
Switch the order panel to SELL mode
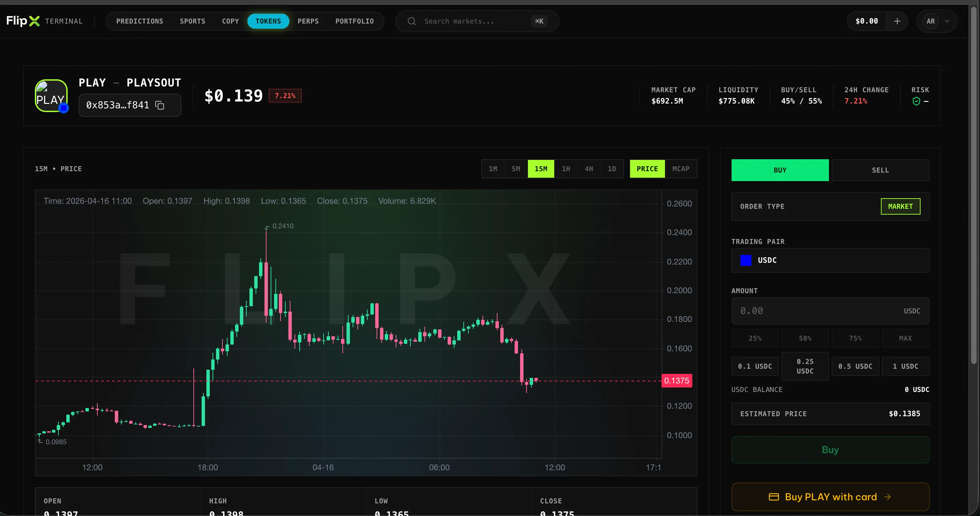880,170
